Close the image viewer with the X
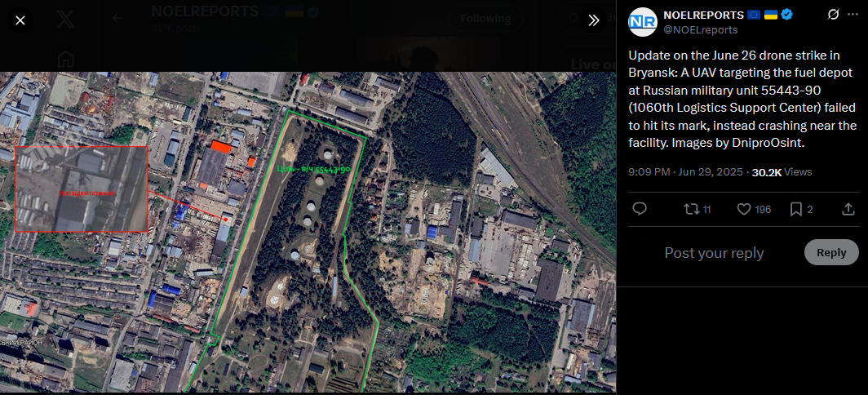868x395 pixels. click(x=20, y=21)
